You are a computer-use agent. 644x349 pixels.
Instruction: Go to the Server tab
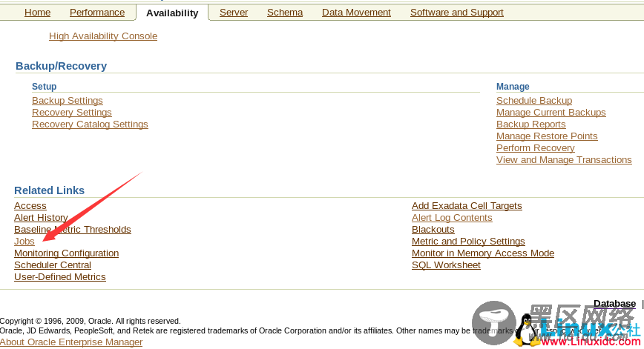(x=234, y=13)
